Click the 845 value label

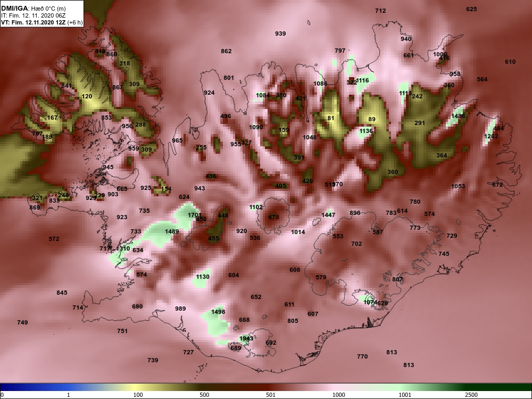(62, 293)
